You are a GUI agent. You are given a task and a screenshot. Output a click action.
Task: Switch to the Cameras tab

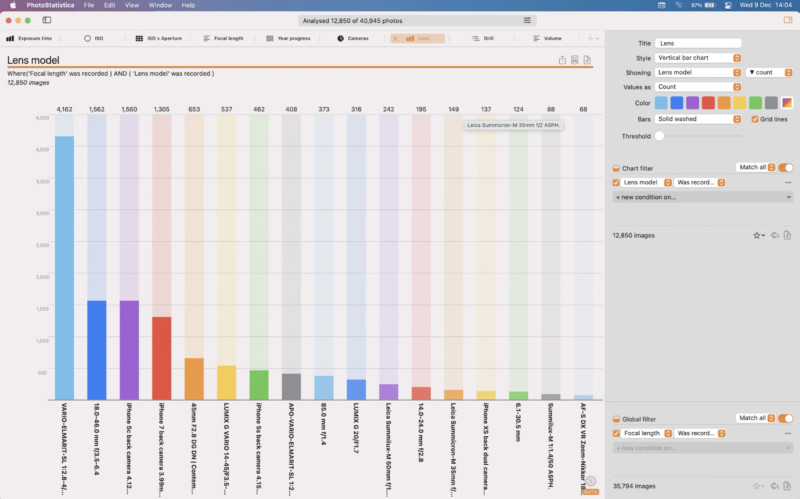coord(353,38)
